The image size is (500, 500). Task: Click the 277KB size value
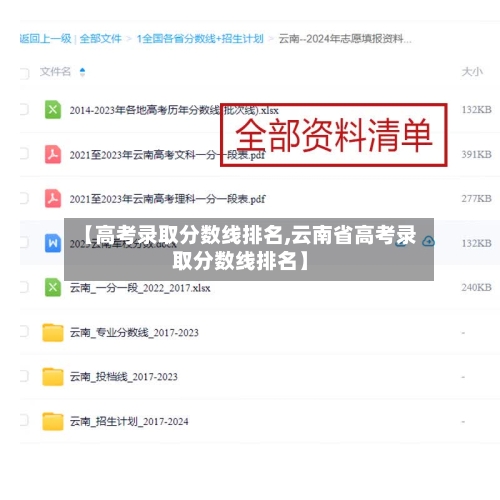tap(476, 199)
